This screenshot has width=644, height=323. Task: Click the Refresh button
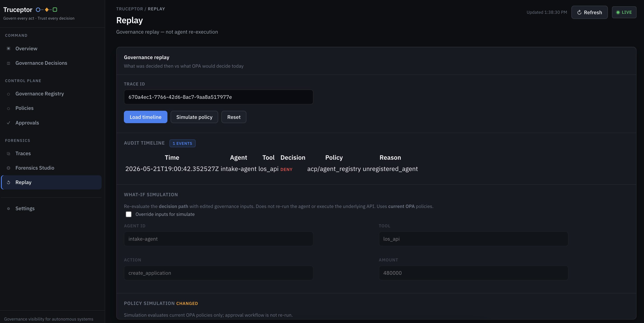(x=589, y=12)
